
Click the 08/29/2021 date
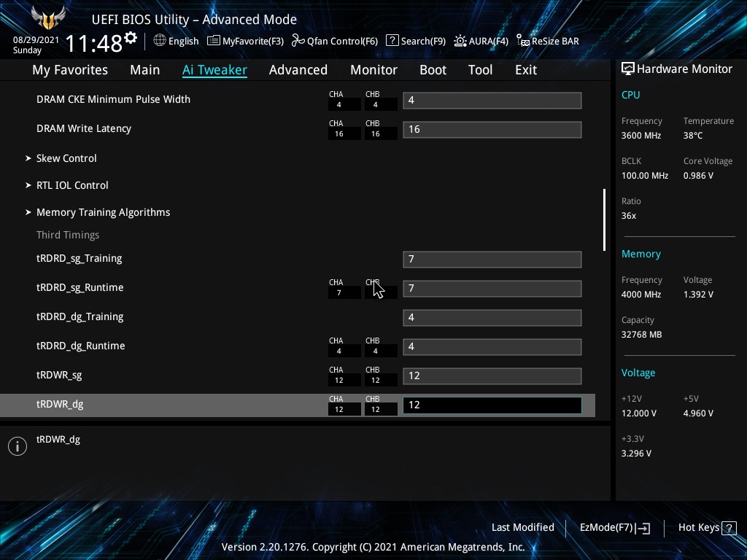(x=36, y=40)
